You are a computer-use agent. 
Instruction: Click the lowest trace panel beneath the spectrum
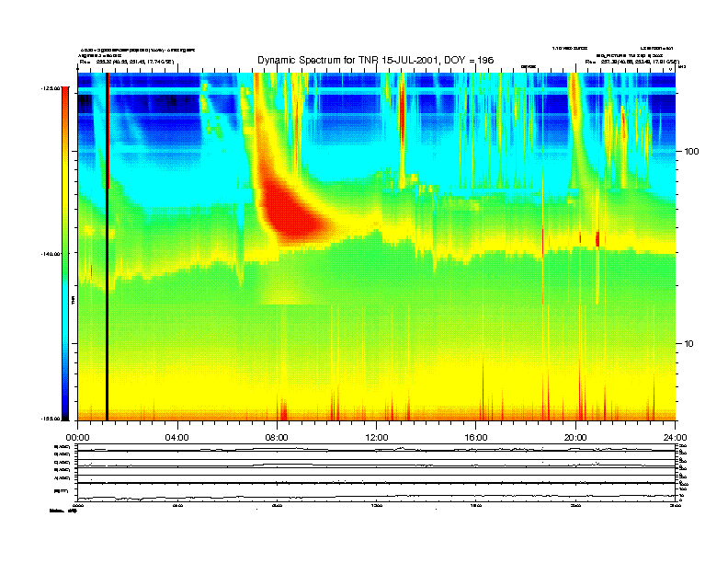(x=376, y=493)
